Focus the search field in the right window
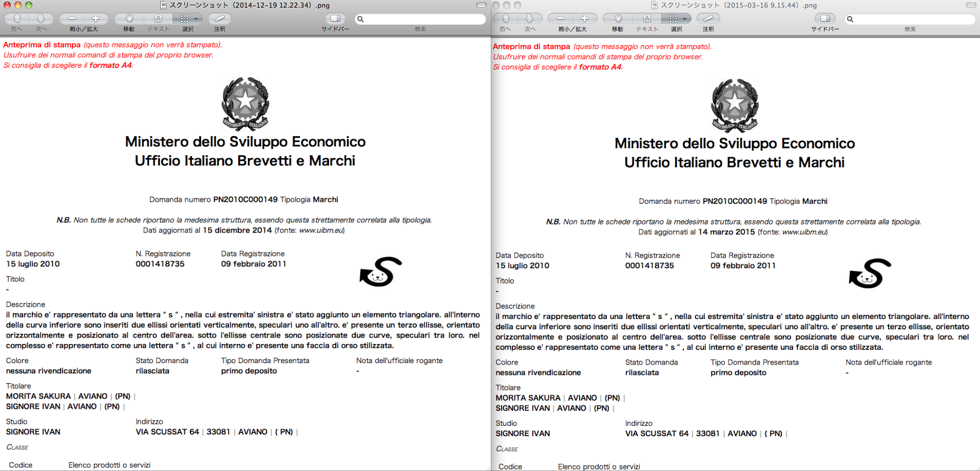This screenshot has width=980, height=471. click(x=910, y=19)
